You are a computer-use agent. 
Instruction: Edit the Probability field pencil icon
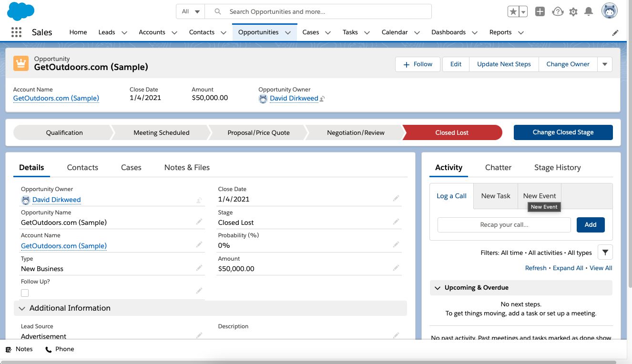(x=396, y=245)
